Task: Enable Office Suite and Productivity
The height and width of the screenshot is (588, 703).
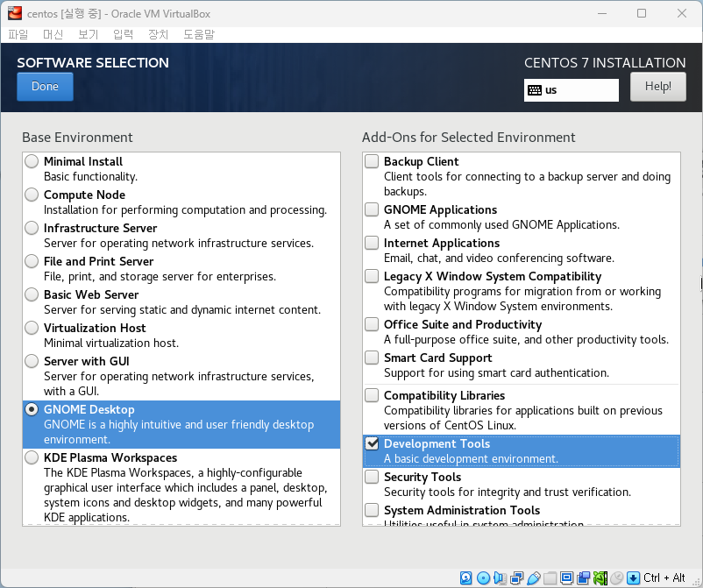Action: tap(372, 324)
